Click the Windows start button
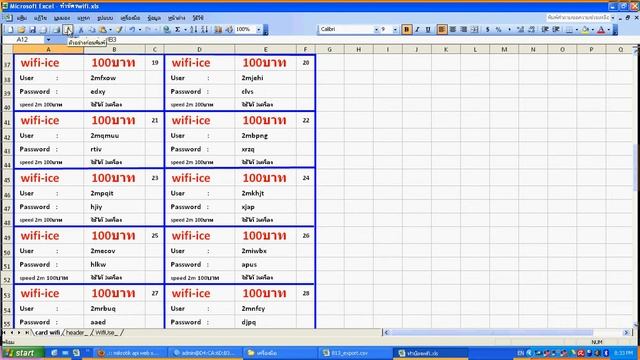 [x=23, y=353]
